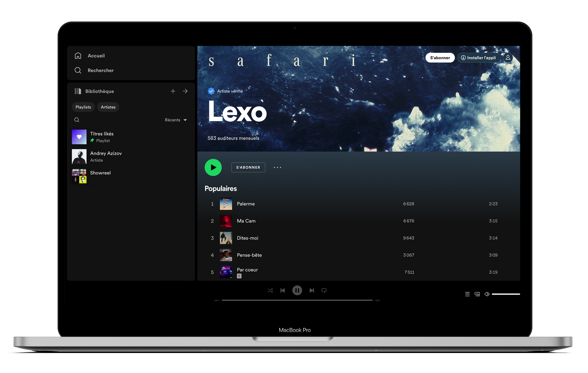Expand the library with the arrow icon
Viewport: 588px width, 373px height.
[185, 91]
